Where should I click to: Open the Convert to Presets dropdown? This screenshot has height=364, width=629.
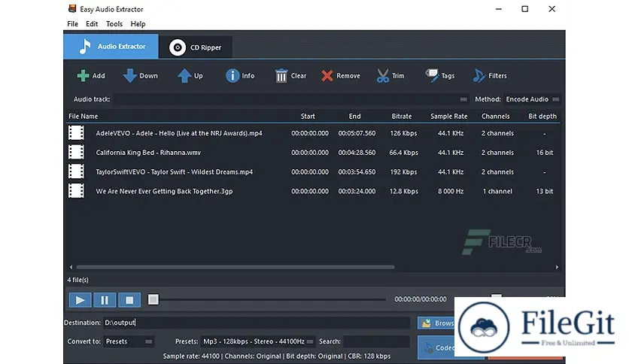(129, 341)
